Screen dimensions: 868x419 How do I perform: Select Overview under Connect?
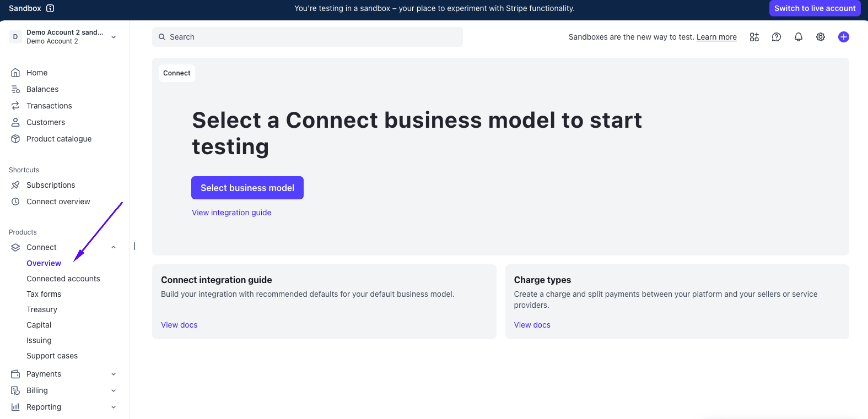44,263
